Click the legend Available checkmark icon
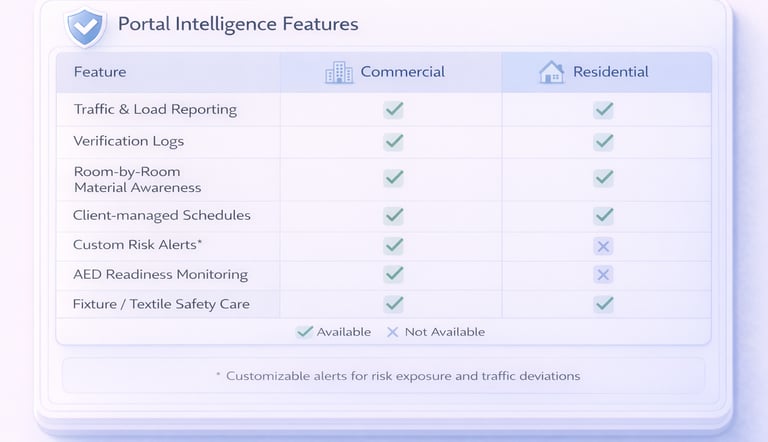 coord(304,332)
